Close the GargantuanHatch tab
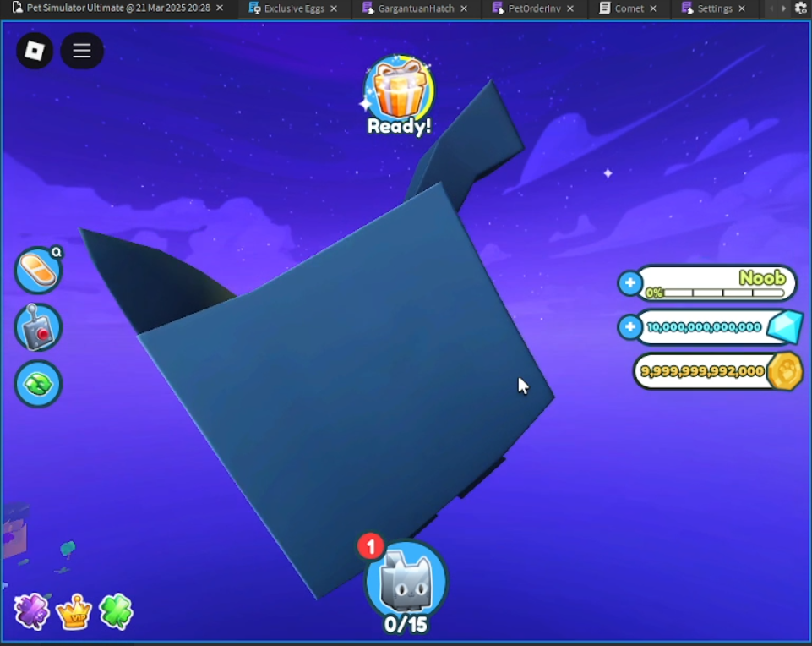The height and width of the screenshot is (646, 812). (x=464, y=8)
